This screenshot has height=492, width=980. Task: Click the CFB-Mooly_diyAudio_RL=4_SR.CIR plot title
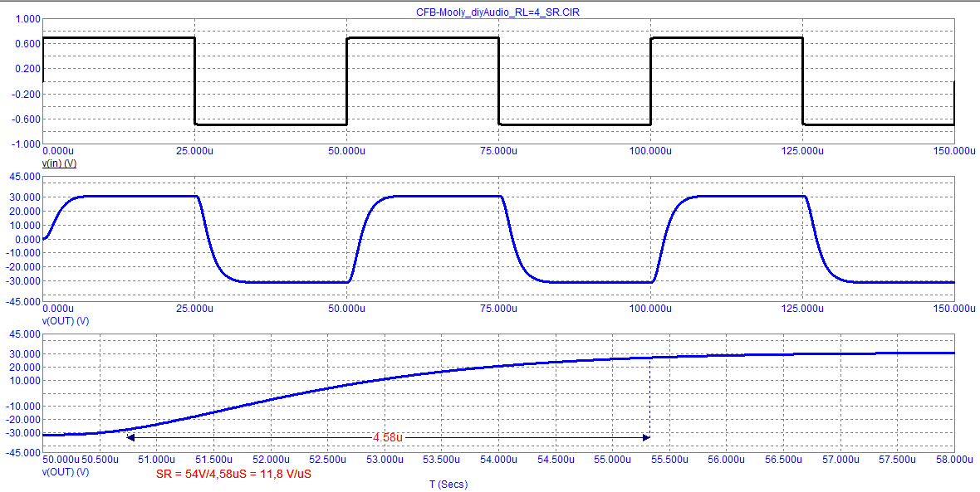tap(497, 12)
